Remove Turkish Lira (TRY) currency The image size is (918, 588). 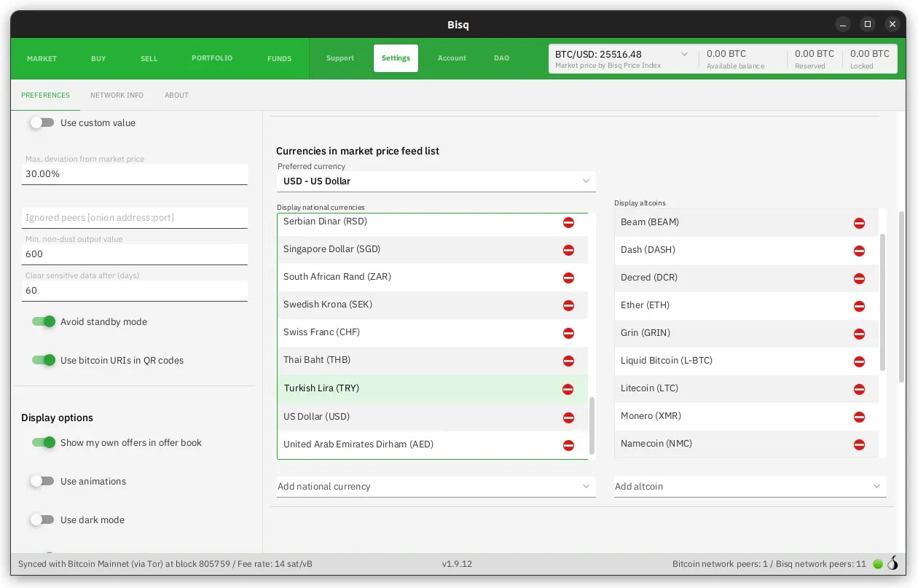(x=568, y=389)
